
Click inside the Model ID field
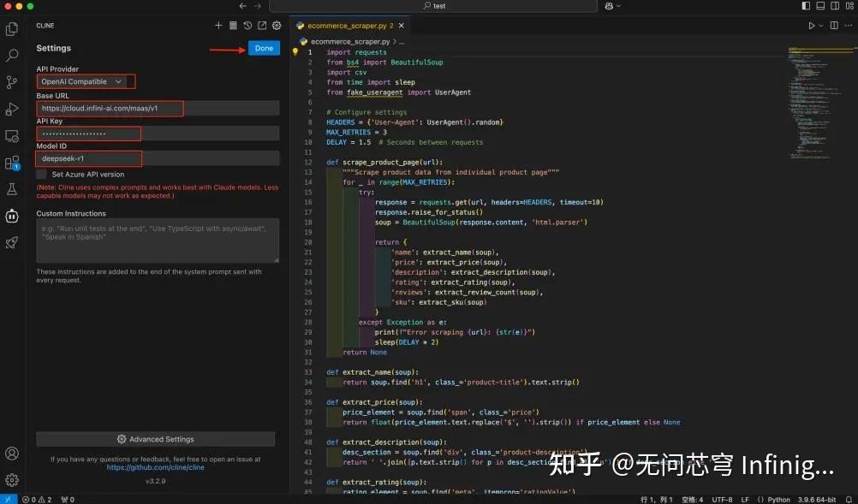(x=87, y=158)
